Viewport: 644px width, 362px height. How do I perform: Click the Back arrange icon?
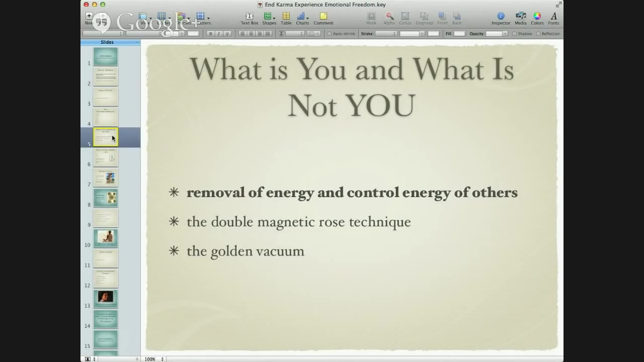[456, 19]
